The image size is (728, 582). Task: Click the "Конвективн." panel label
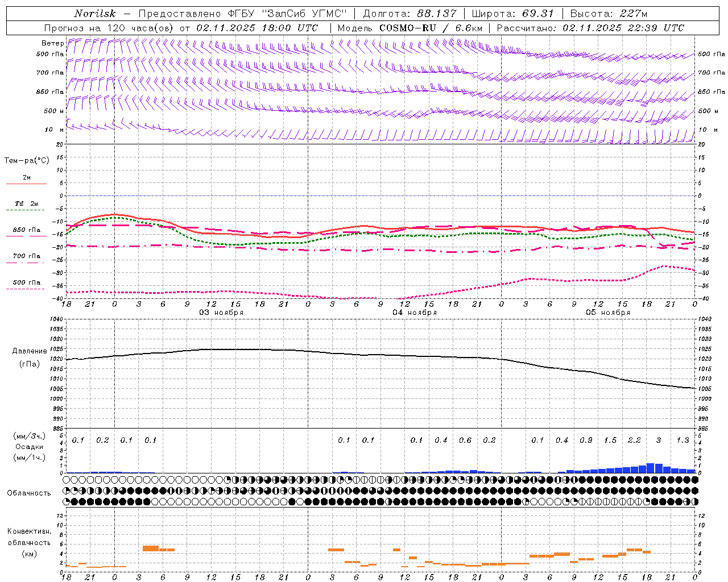coord(29,531)
